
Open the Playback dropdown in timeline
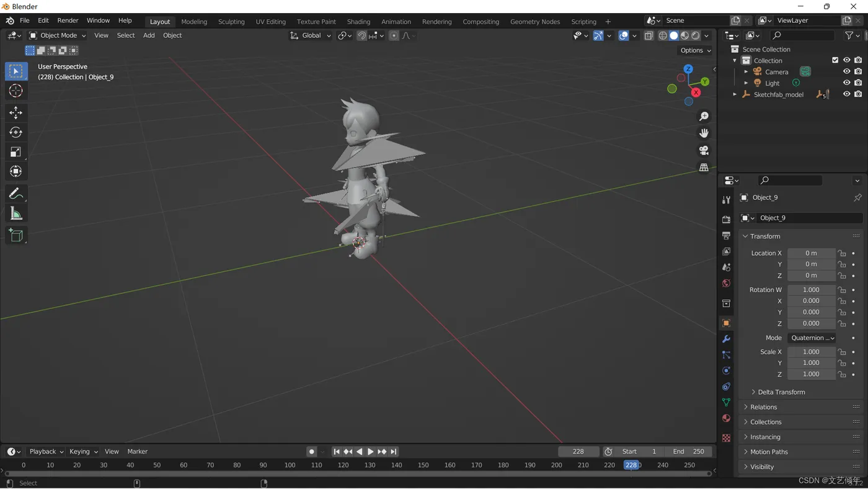(46, 452)
